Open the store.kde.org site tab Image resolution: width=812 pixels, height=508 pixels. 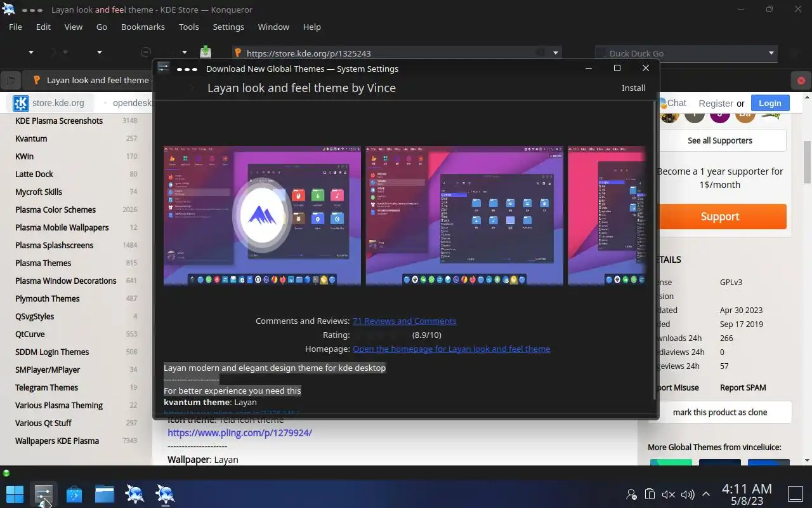[x=58, y=103]
